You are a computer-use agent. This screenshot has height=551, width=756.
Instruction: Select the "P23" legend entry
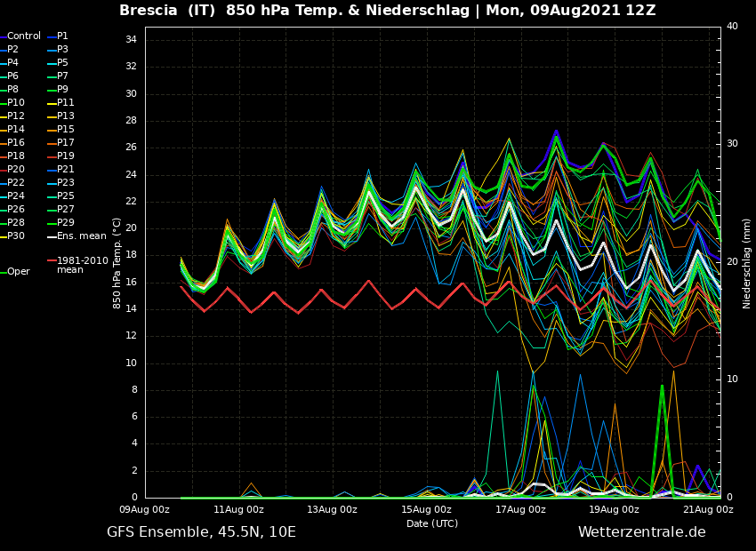tap(60, 182)
